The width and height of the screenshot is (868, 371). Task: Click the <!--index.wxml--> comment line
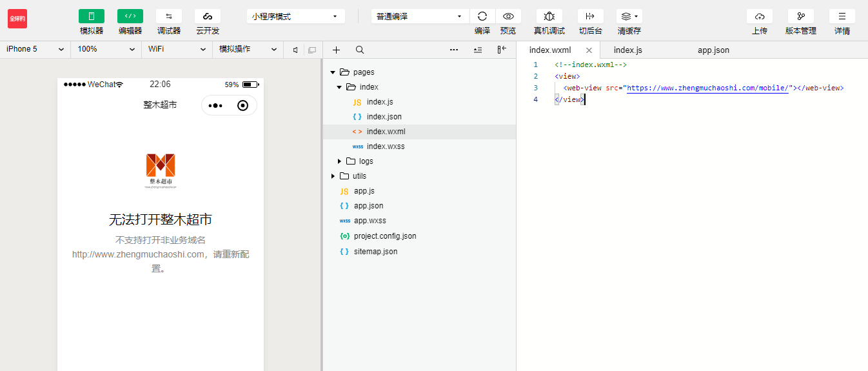coord(591,65)
